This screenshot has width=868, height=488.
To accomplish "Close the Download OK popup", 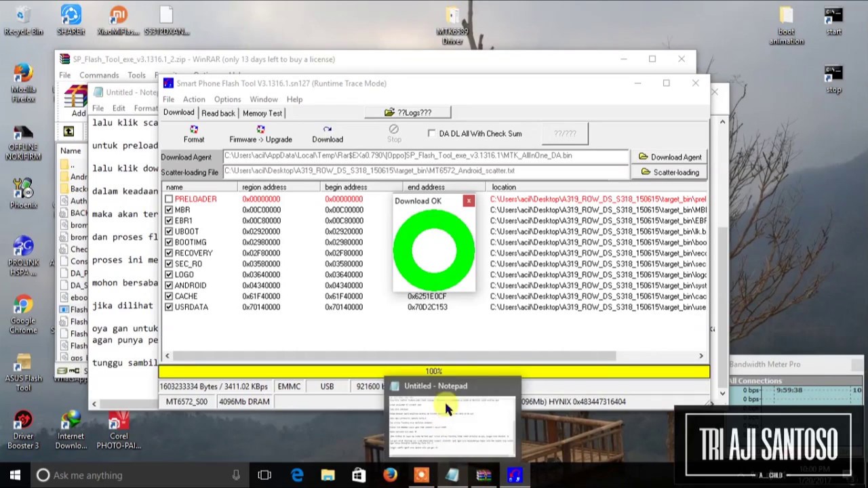I will click(469, 201).
